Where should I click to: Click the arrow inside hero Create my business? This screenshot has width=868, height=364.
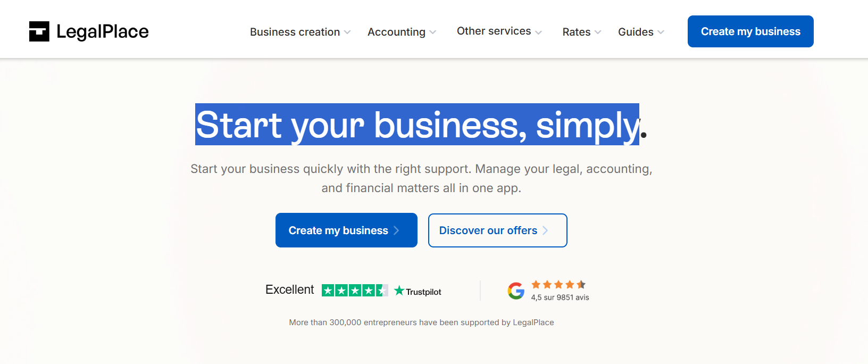click(396, 230)
